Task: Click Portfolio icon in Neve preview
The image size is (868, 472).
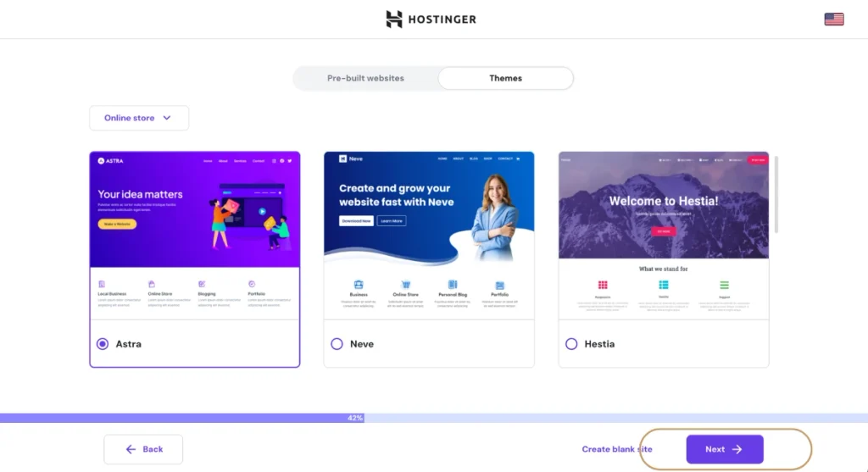Action: pos(500,285)
